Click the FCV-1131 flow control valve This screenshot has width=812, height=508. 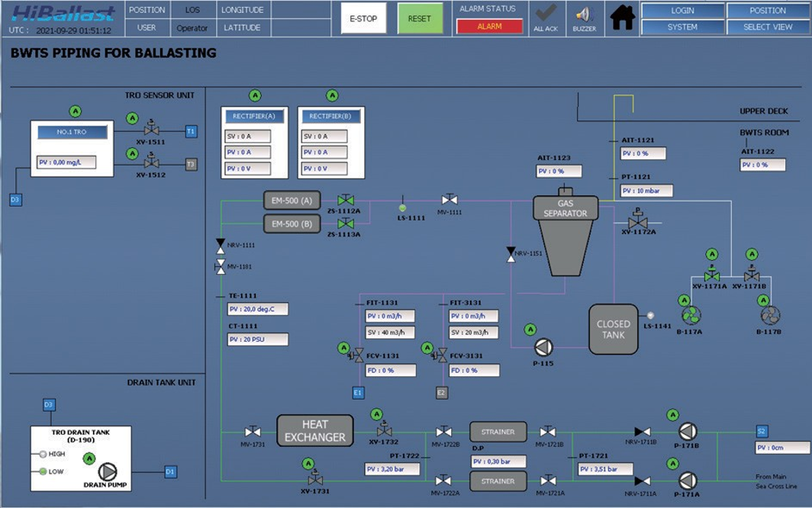pos(357,355)
